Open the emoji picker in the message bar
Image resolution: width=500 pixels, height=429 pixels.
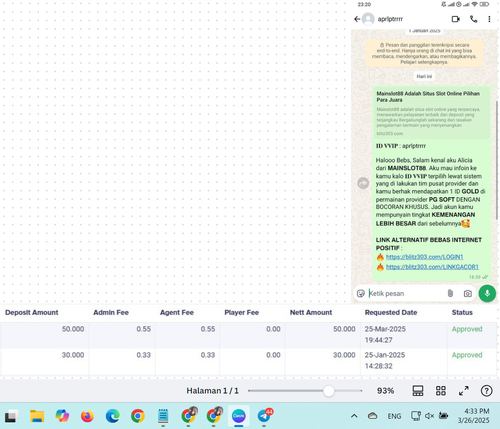tap(361, 293)
